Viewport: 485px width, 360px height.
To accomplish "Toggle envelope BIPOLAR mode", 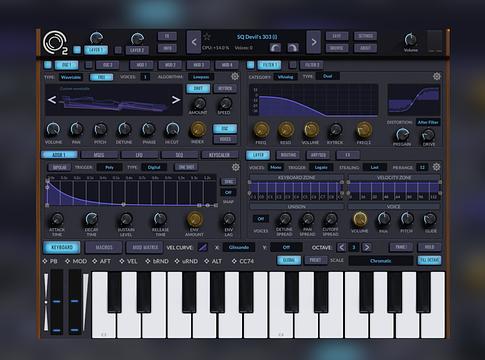I will pyautogui.click(x=60, y=167).
